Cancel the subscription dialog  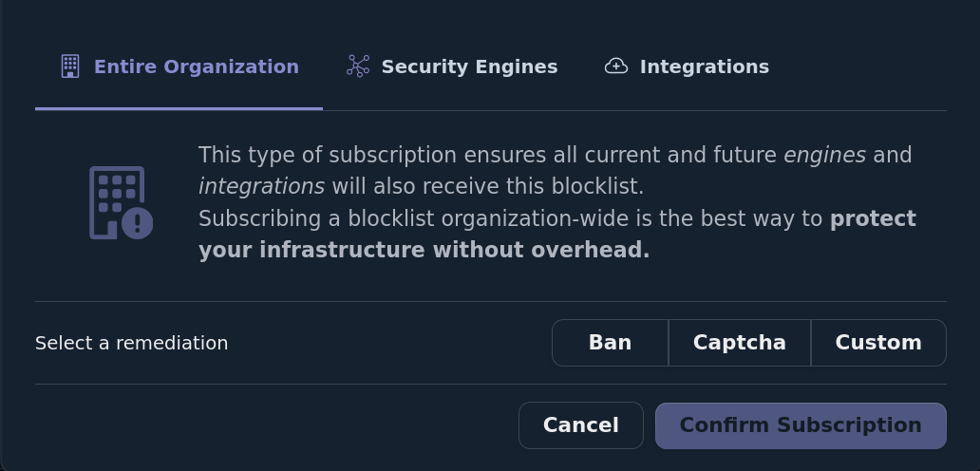[x=580, y=425]
